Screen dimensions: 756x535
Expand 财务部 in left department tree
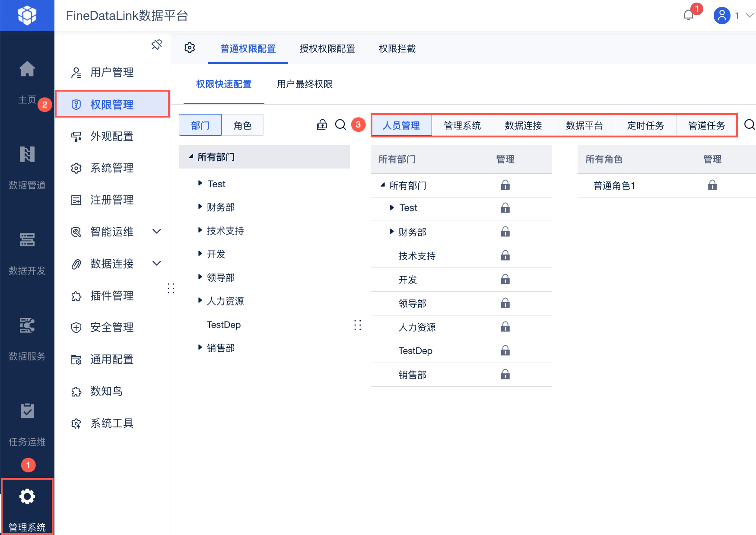(200, 207)
